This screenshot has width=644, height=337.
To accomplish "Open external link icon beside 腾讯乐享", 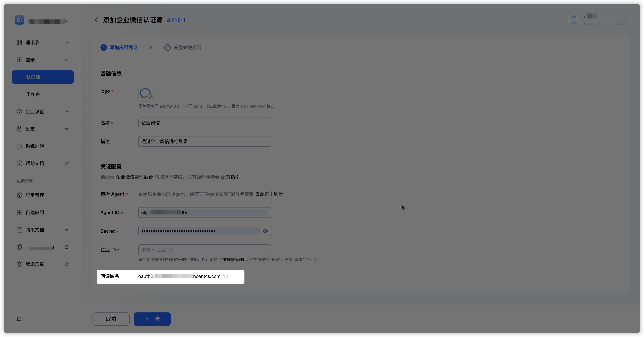I will coord(67,264).
